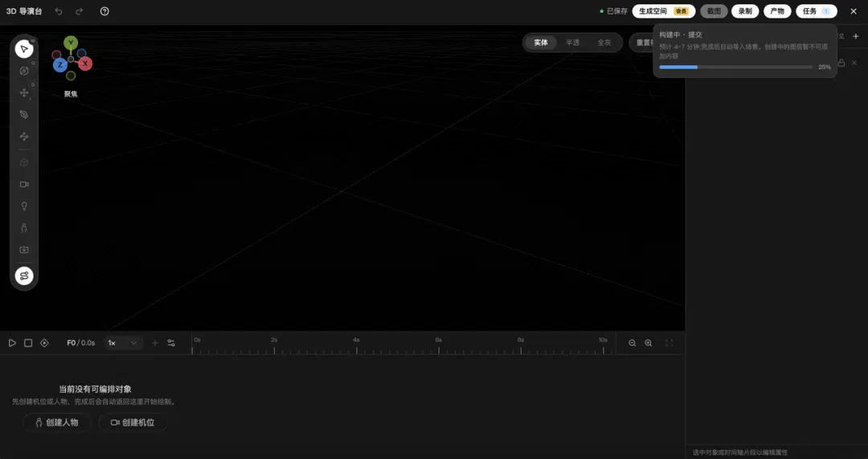Open timeline settings sliders icon
The width and height of the screenshot is (868, 459).
coord(171,343)
